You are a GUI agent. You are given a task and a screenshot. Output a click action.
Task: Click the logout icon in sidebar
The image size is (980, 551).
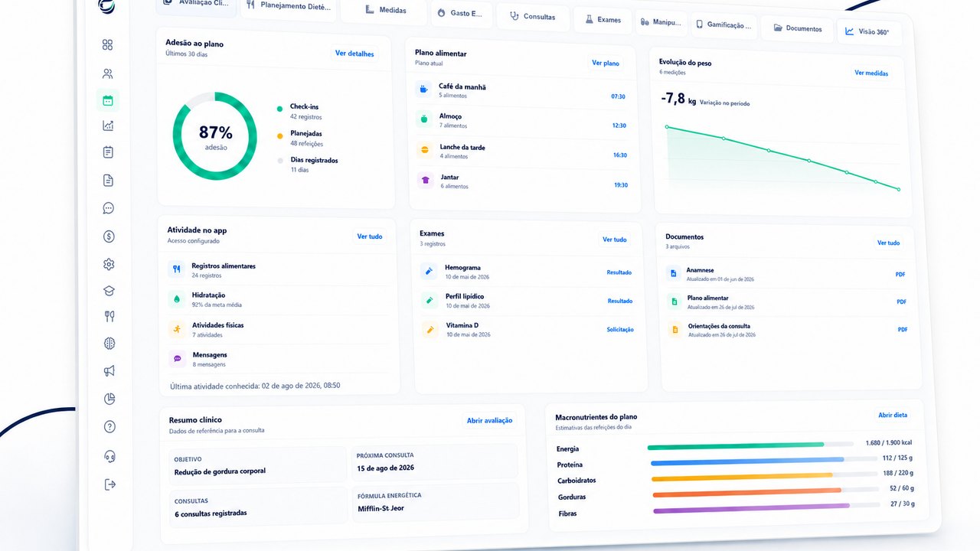click(109, 484)
